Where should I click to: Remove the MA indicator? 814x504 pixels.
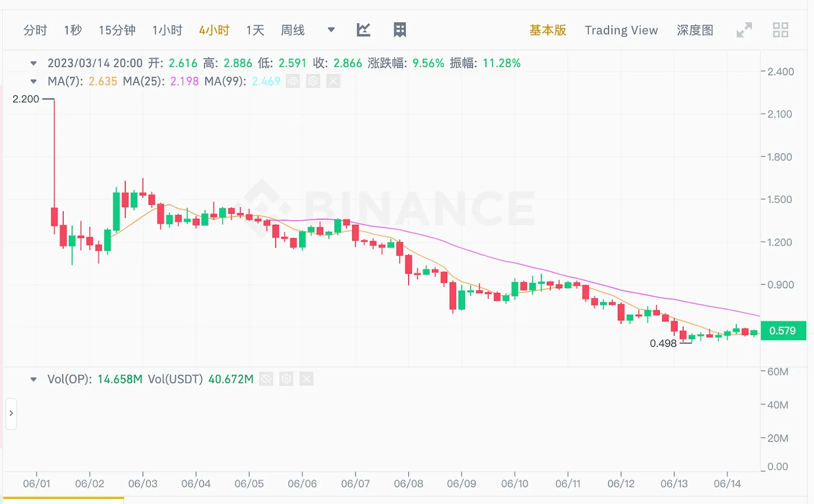[333, 82]
